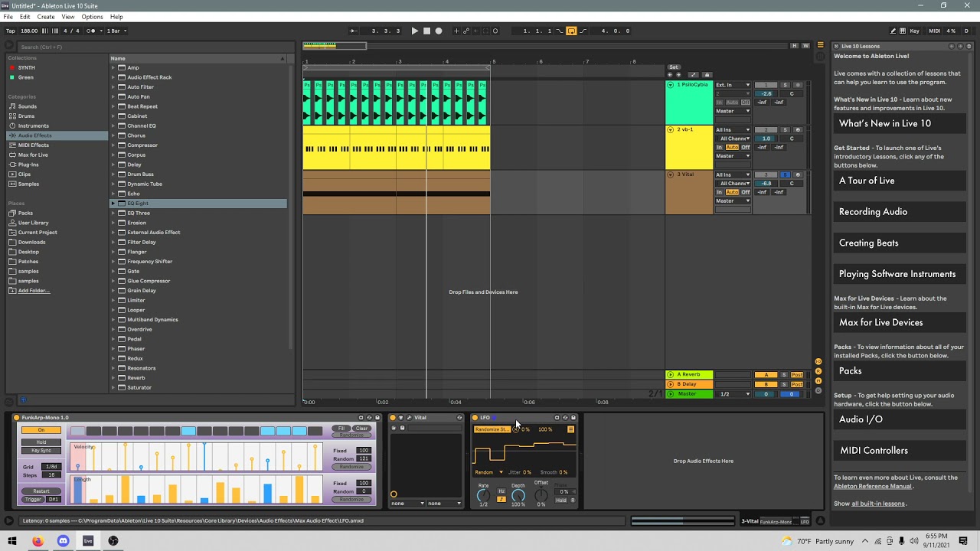The image size is (980, 551).
Task: Click the Clear button in FunkArp
Action: (x=361, y=429)
